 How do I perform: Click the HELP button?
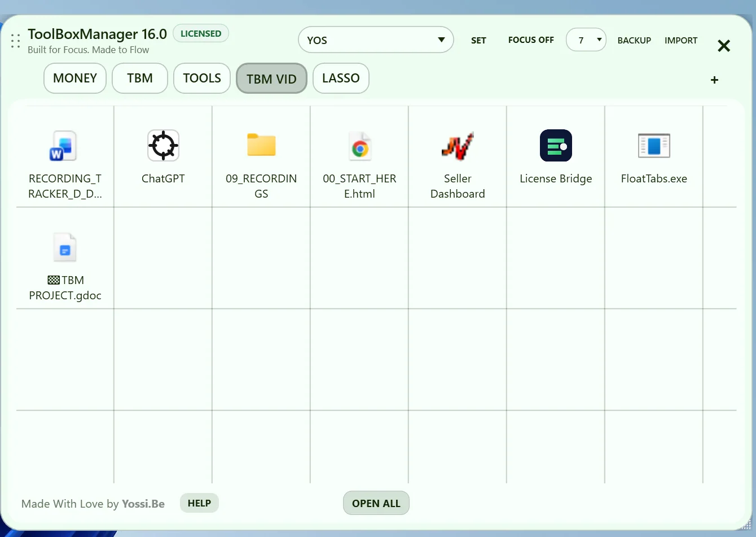click(199, 503)
